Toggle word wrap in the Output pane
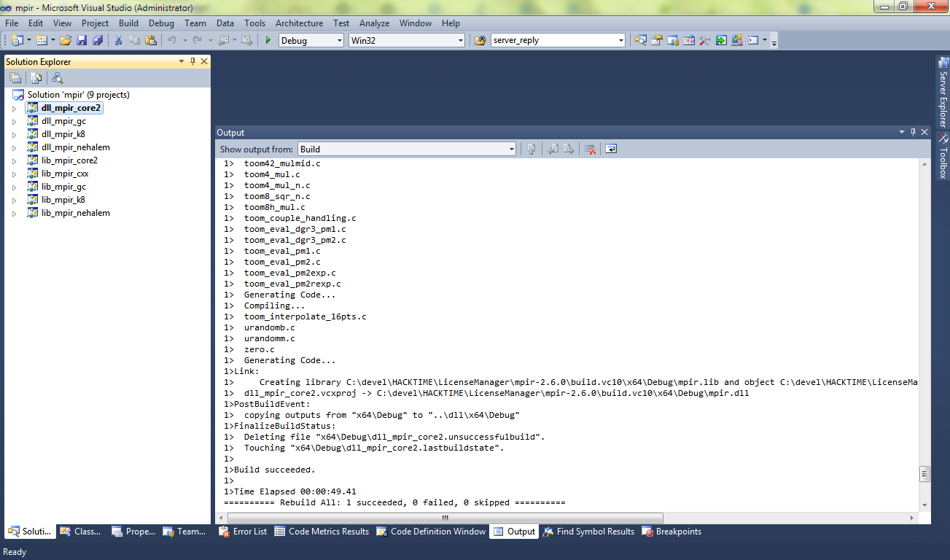This screenshot has height=560, width=950. pyautogui.click(x=611, y=149)
